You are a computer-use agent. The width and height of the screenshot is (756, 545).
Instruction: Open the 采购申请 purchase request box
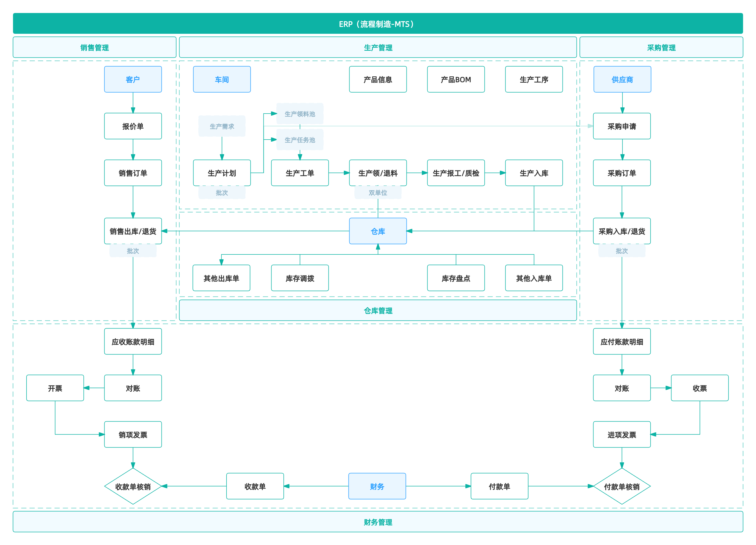pos(622,126)
